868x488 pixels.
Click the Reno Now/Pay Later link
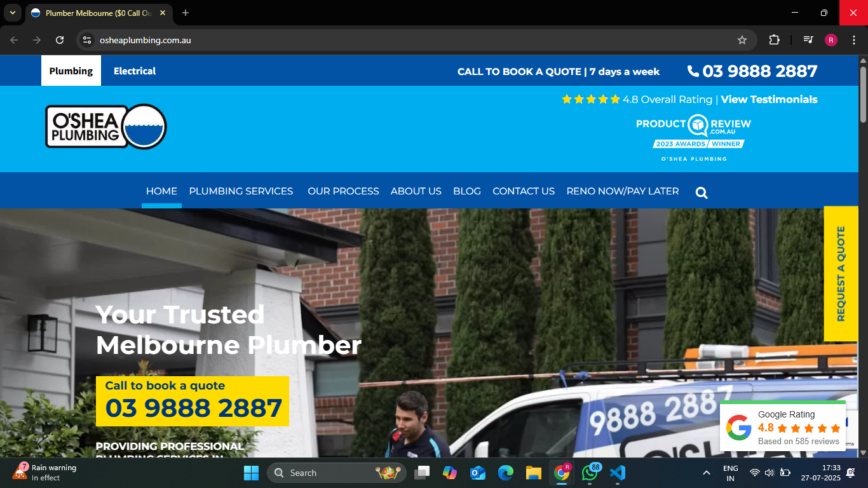pyautogui.click(x=622, y=191)
